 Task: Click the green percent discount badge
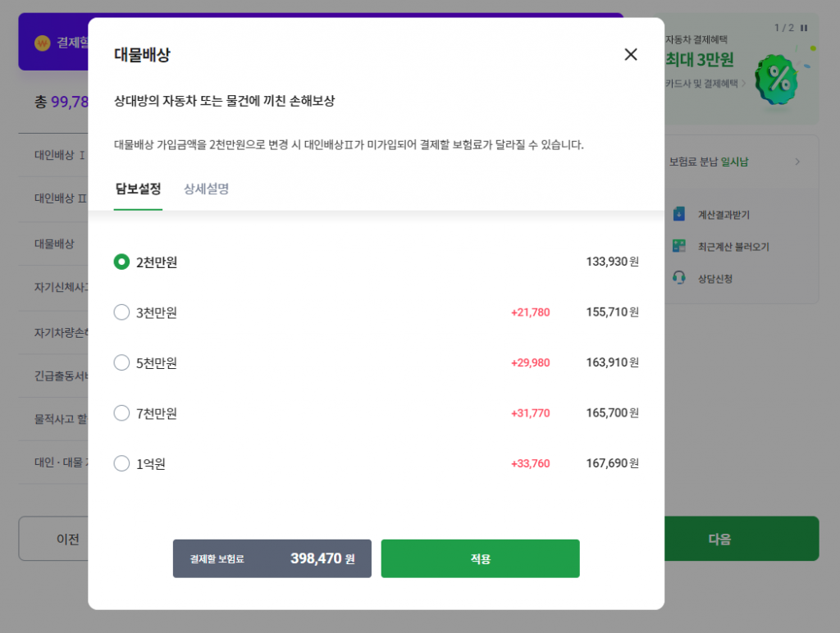tap(778, 78)
